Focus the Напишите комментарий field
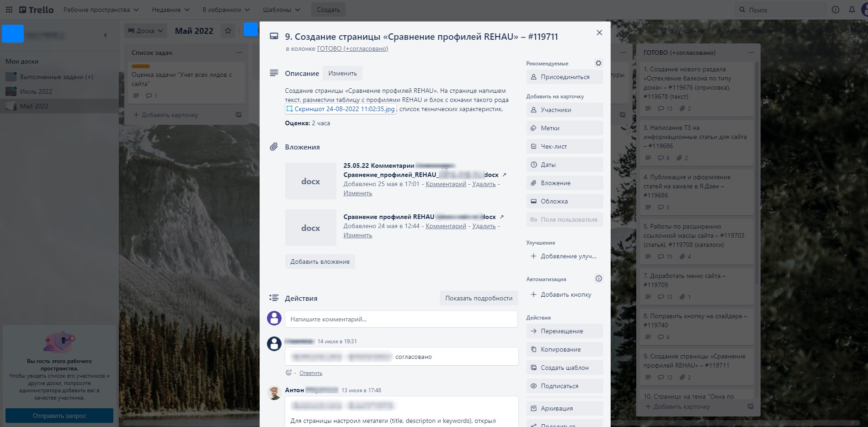The image size is (868, 427). (x=401, y=319)
